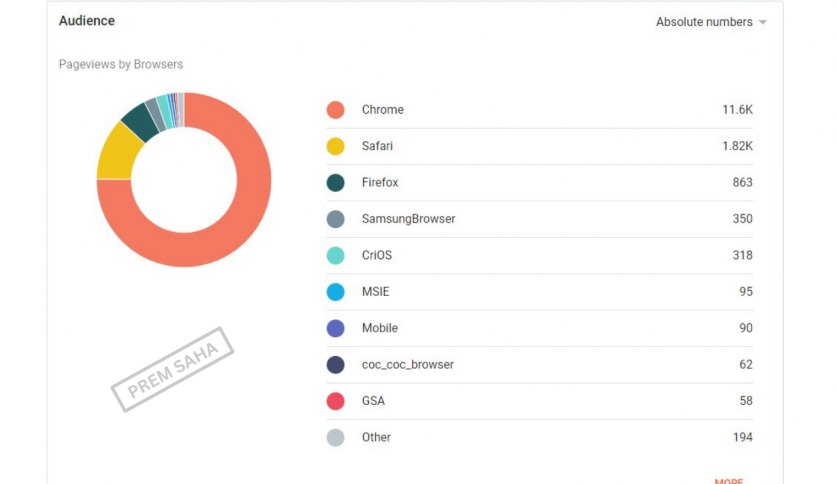Click the Chrome orange legend dot

(336, 110)
